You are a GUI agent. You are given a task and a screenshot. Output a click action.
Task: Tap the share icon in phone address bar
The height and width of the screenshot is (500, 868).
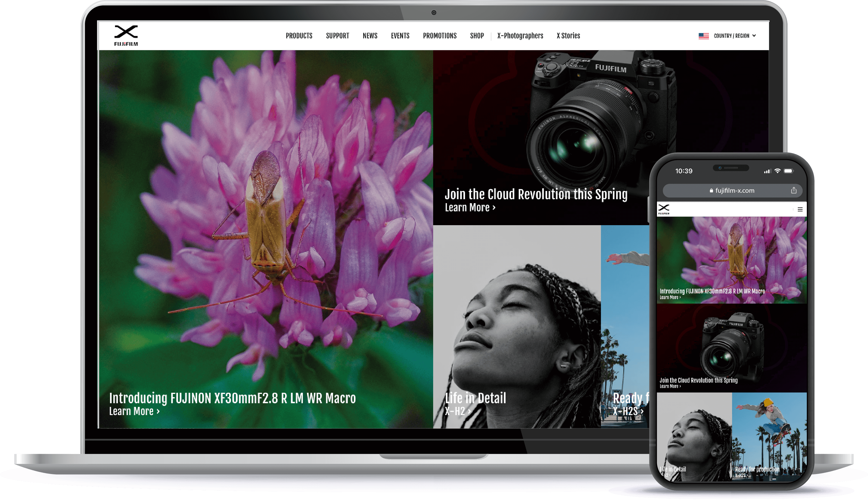coord(794,190)
